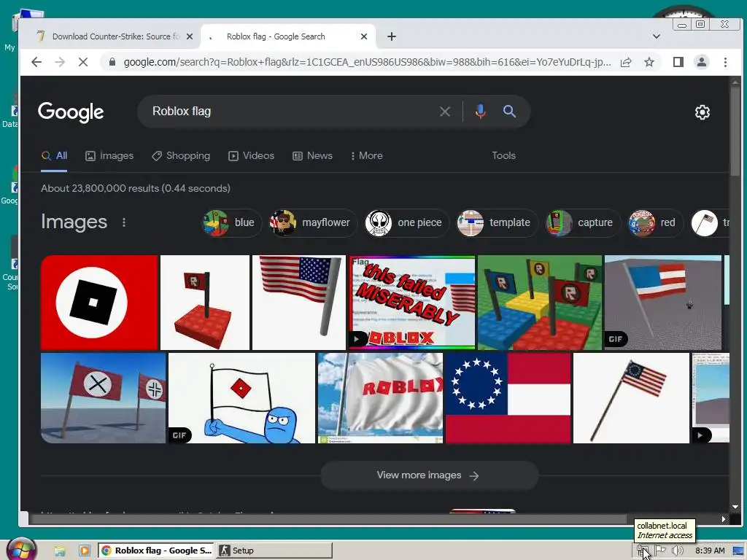Stop loading the page
The width and height of the screenshot is (747, 560).
tap(83, 62)
